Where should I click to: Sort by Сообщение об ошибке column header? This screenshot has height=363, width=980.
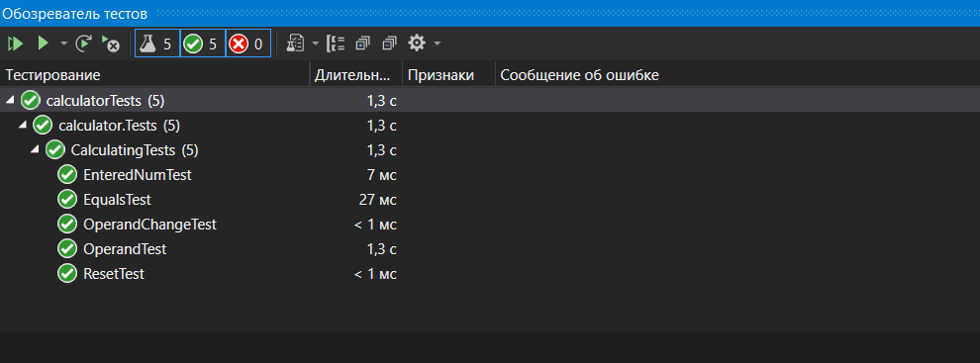coord(737,75)
